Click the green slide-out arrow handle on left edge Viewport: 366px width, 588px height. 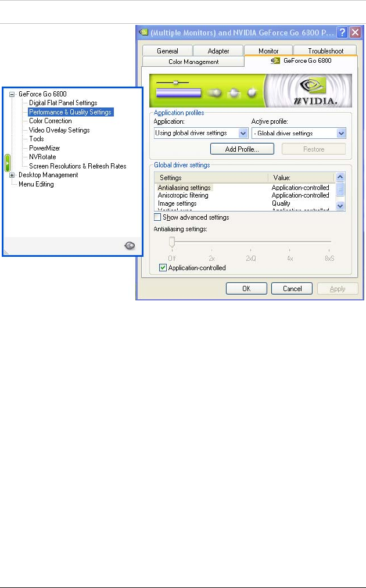pyautogui.click(x=7, y=163)
